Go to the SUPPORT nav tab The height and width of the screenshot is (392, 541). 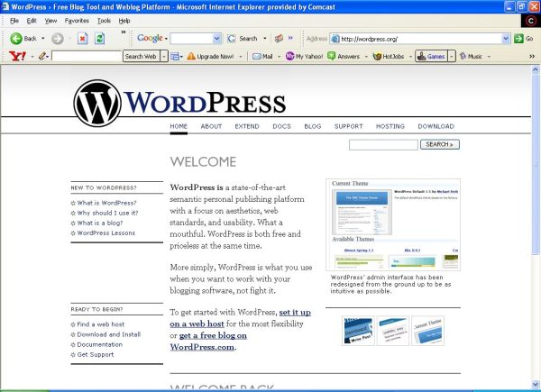[348, 126]
